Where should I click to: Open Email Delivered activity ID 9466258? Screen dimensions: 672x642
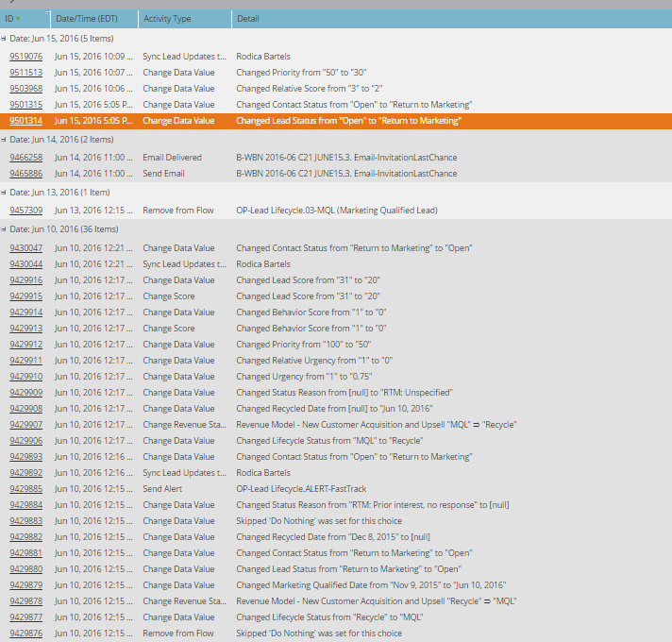[26, 158]
